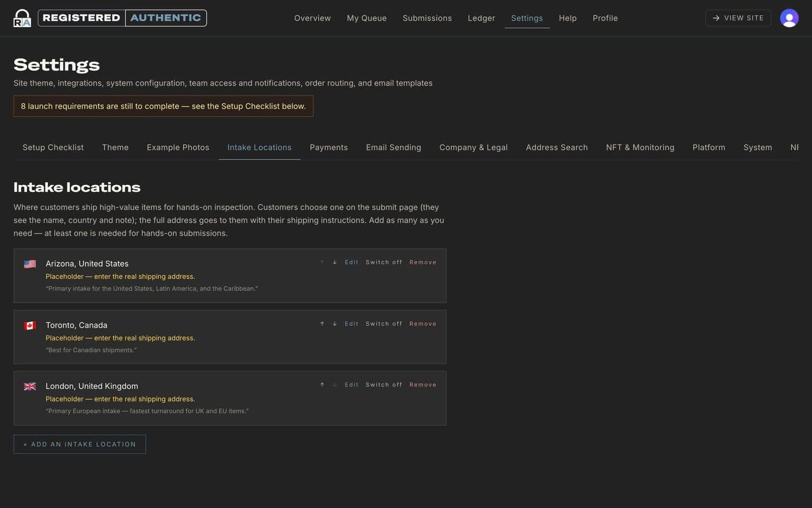Open the Payments tab
This screenshot has width=812, height=508.
329,147
